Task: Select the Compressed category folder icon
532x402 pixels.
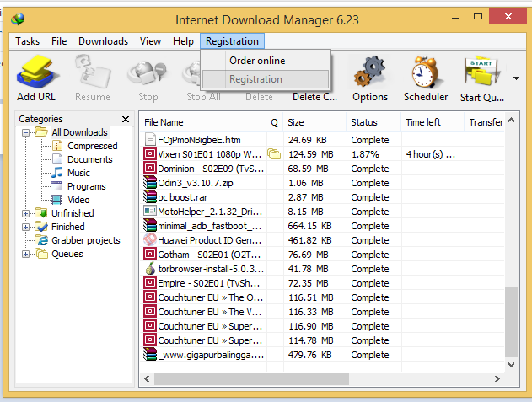Action: [x=57, y=146]
